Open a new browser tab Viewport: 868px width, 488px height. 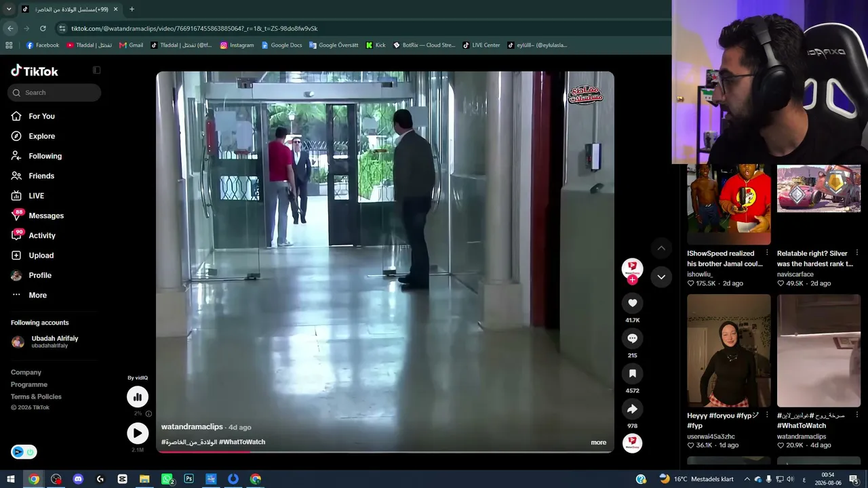click(132, 9)
